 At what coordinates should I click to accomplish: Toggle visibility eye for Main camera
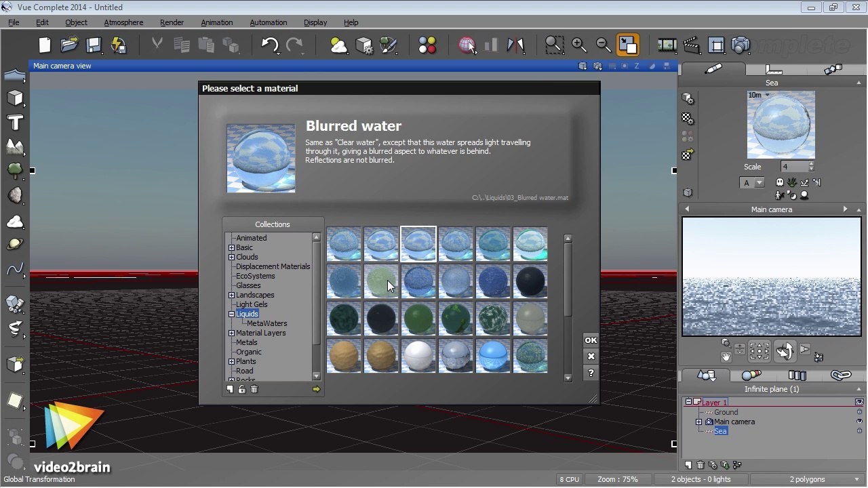point(859,422)
